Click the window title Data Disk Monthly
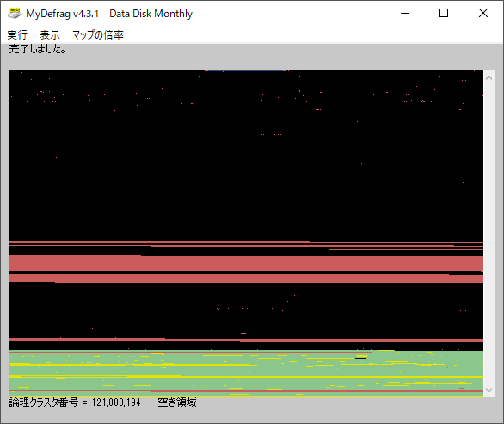Screen dimensions: 504x424 pos(151,14)
